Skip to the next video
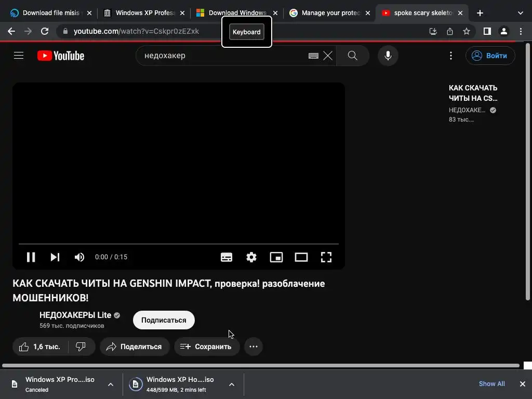 (x=55, y=257)
